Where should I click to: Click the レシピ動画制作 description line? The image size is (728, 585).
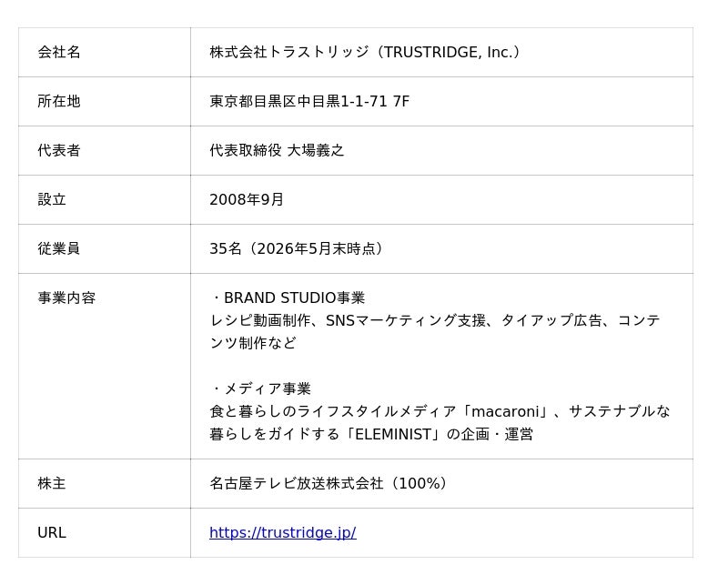tap(435, 320)
